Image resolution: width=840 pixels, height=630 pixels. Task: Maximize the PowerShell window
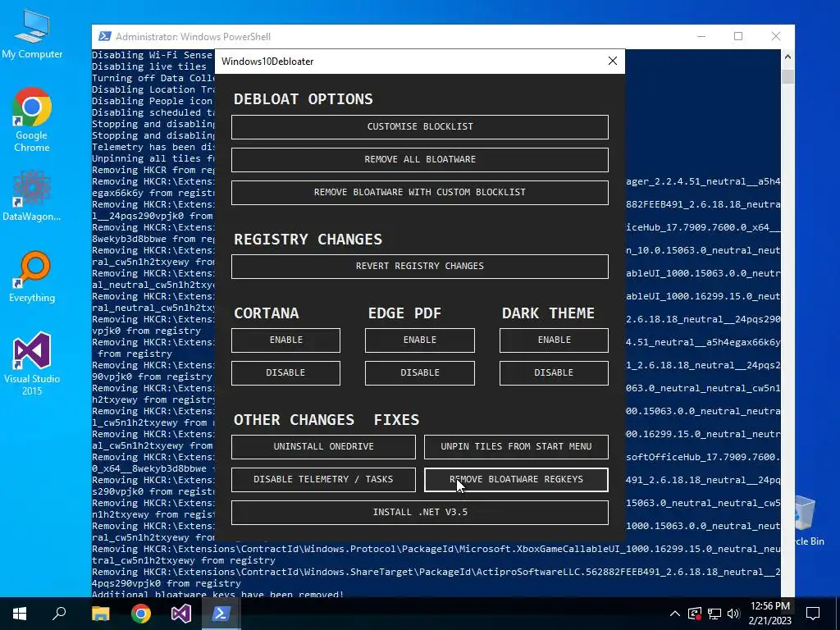pyautogui.click(x=738, y=36)
